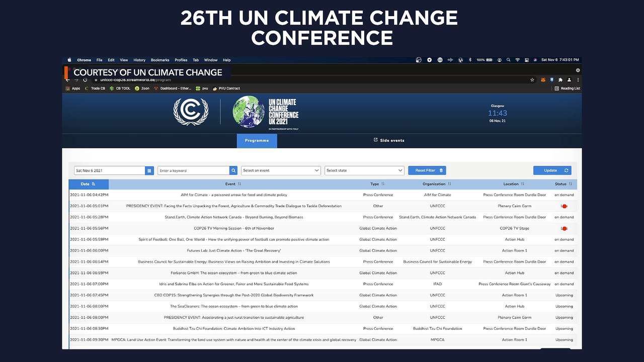Open the Bookmarks menu

point(160,60)
